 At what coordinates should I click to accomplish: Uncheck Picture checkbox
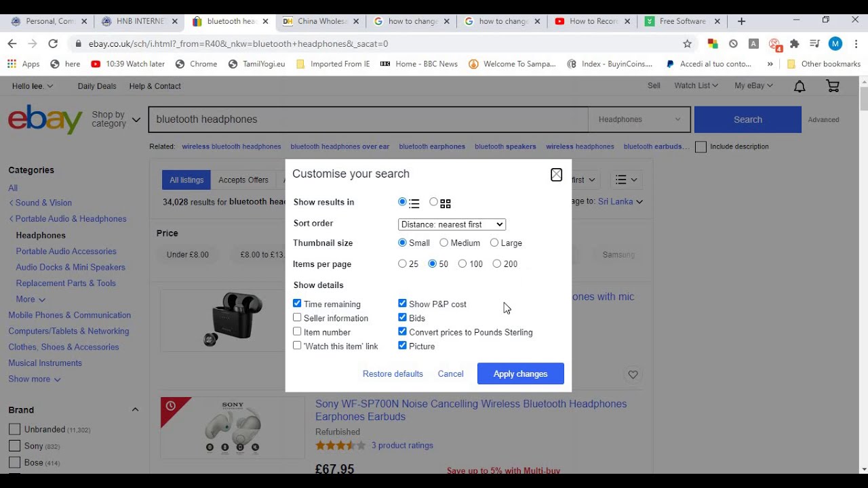click(x=402, y=346)
